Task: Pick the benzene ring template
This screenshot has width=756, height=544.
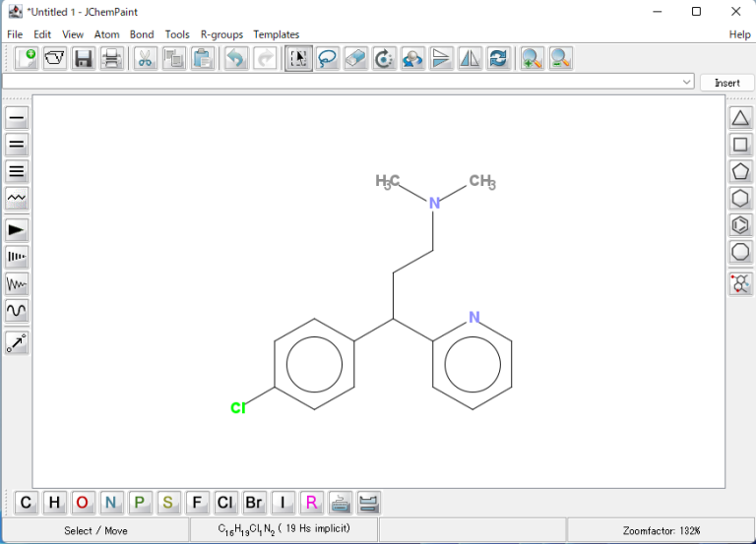Action: (740, 225)
